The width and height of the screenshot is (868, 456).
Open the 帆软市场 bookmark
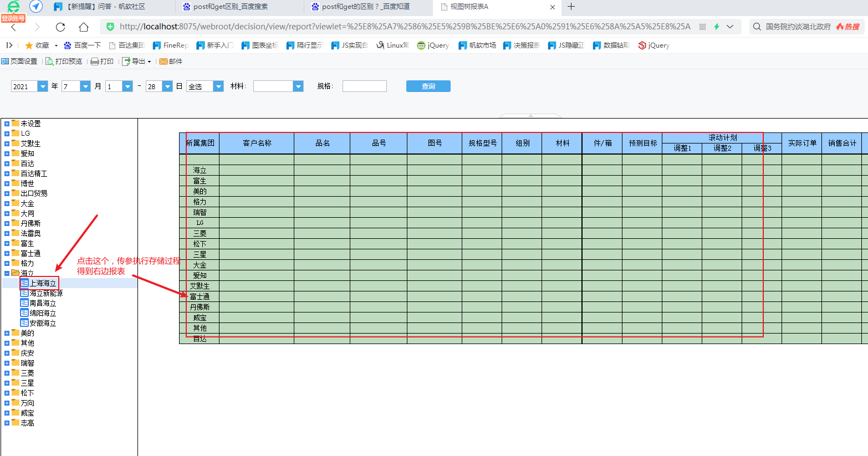click(x=477, y=45)
